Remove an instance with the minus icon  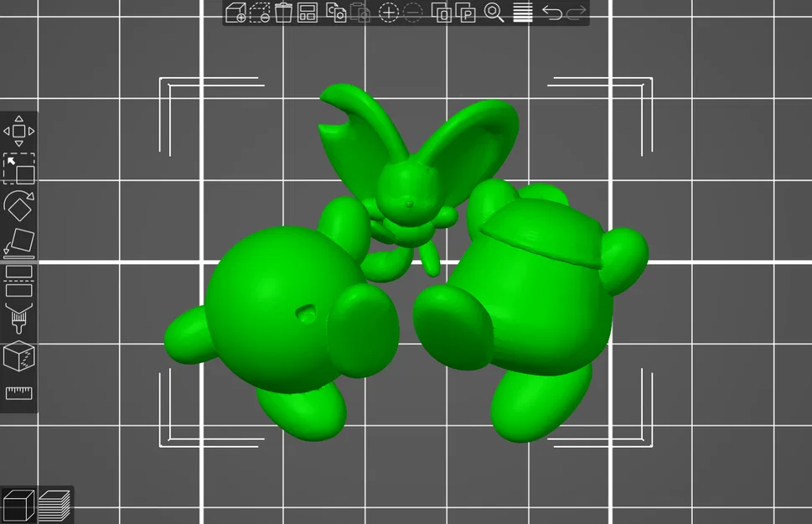[x=413, y=13]
